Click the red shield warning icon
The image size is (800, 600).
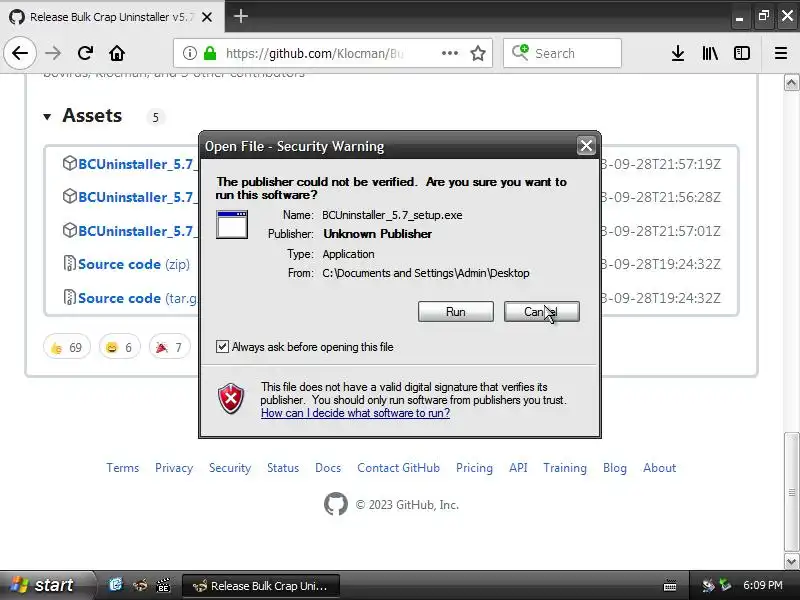click(x=231, y=398)
